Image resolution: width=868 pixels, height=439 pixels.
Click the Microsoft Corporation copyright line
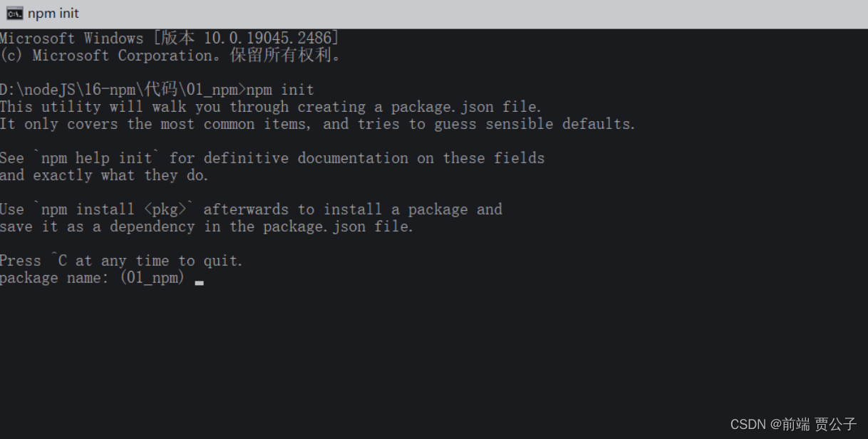(x=171, y=56)
